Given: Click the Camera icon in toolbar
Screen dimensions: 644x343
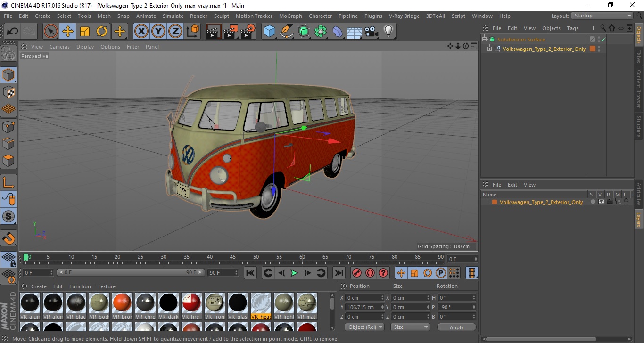Looking at the screenshot, I should (372, 32).
